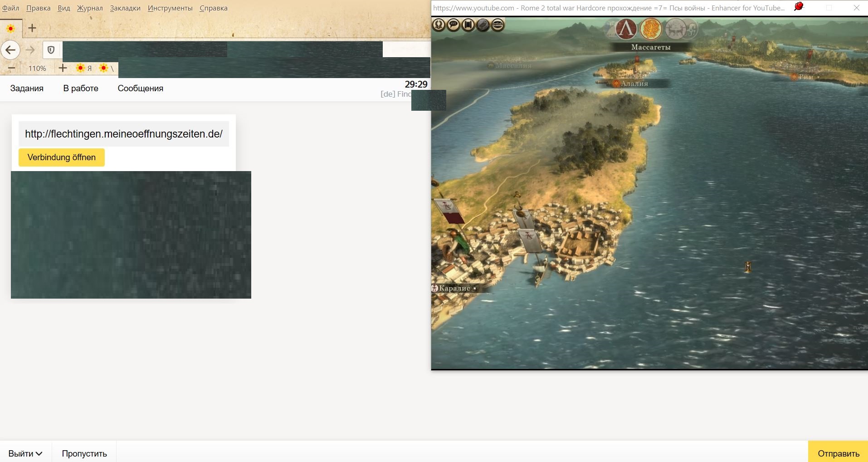Click the 29:29 task timer
This screenshot has width=868, height=462.
click(x=416, y=84)
